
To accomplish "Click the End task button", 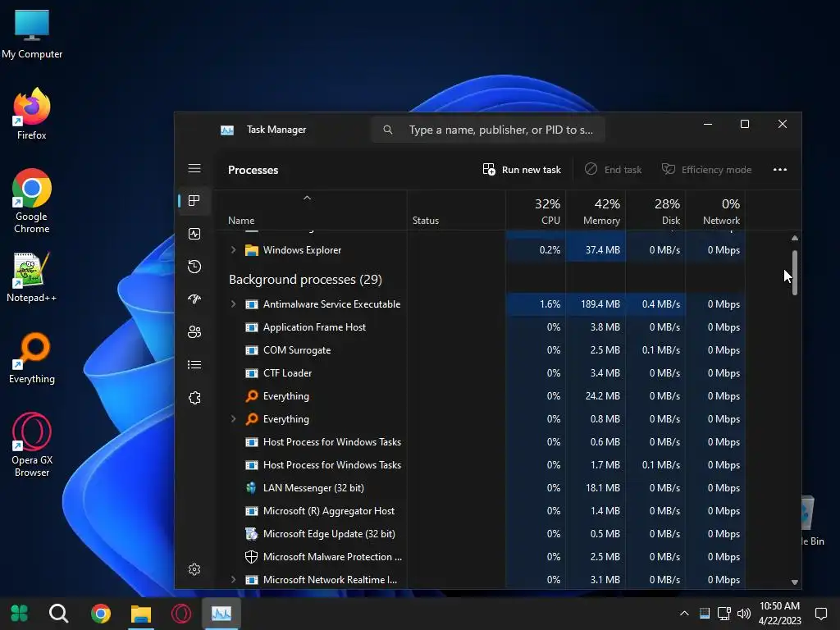I will point(613,170).
